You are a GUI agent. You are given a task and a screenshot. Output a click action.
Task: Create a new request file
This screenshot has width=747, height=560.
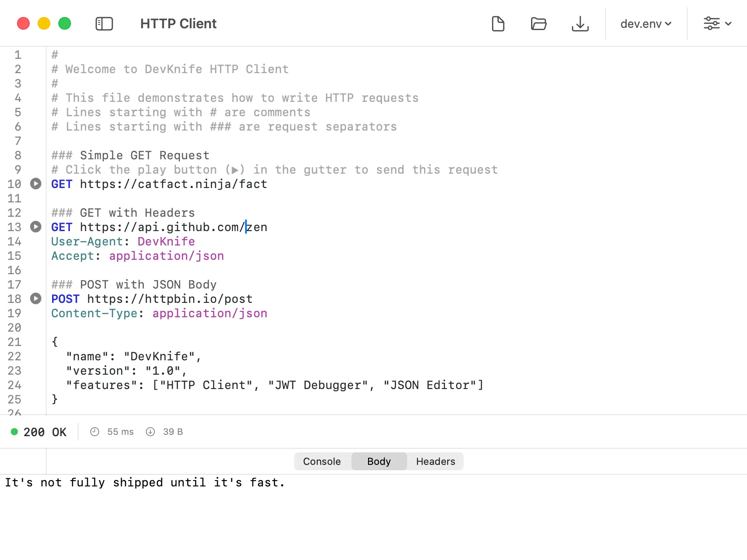tap(498, 24)
